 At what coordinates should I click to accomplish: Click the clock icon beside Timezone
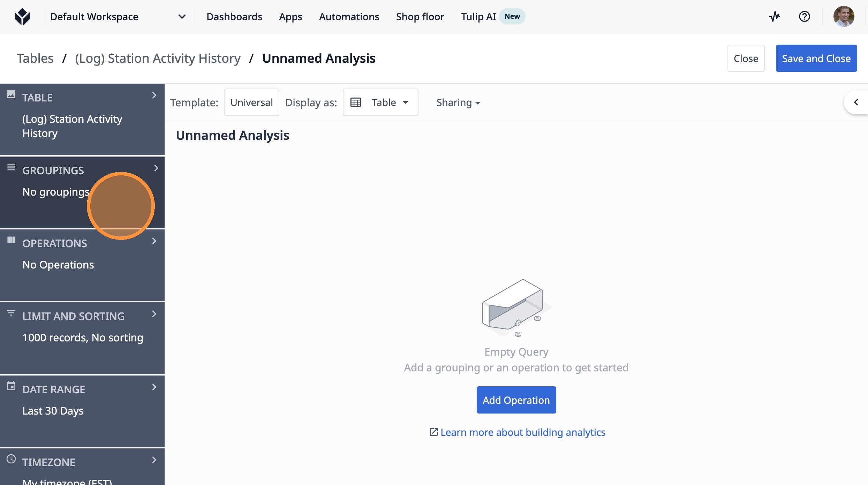pos(11,459)
